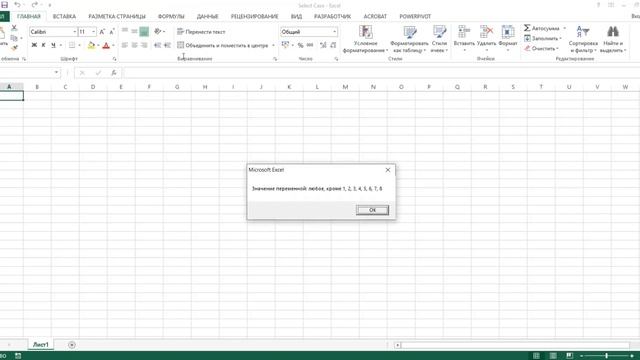Open the Calibri font name dropdown

click(75, 31)
